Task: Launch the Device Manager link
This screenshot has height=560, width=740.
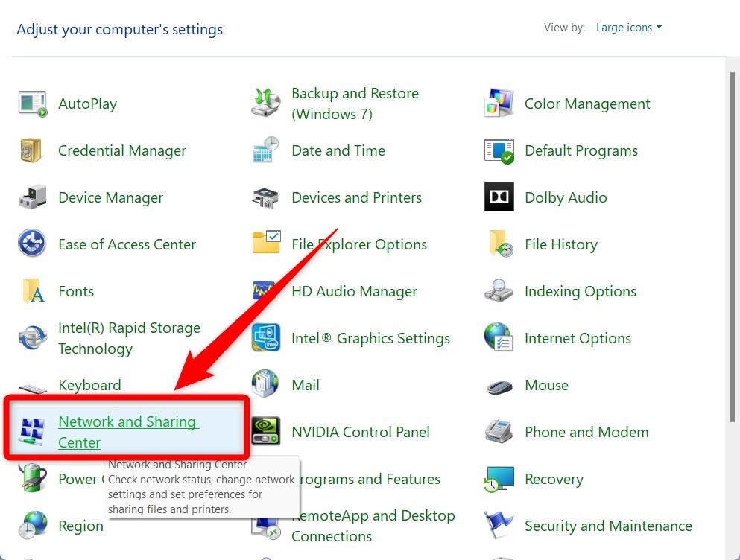Action: click(x=111, y=197)
